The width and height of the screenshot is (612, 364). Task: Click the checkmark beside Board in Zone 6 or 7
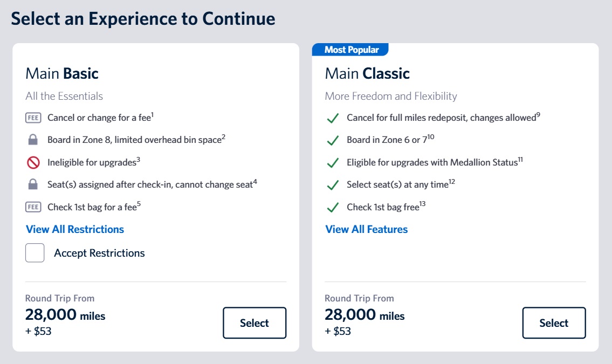pyautogui.click(x=333, y=140)
